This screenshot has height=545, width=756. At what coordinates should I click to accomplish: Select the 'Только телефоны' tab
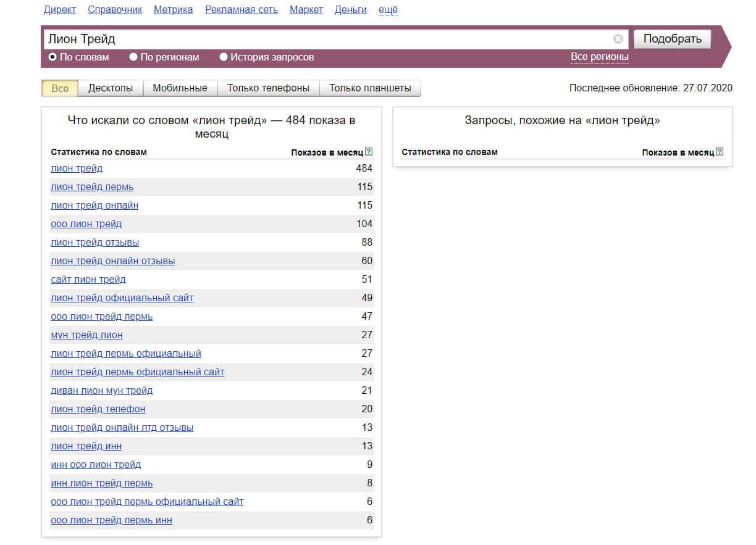point(268,88)
